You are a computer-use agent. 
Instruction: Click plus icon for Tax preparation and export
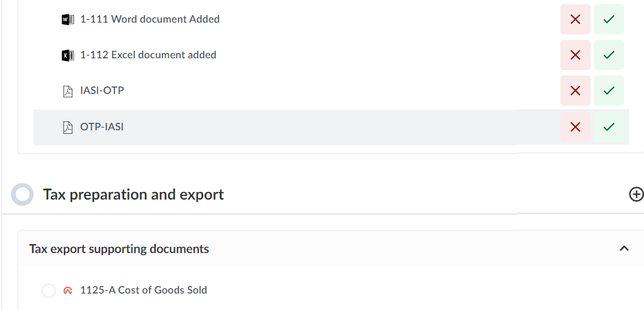click(636, 195)
